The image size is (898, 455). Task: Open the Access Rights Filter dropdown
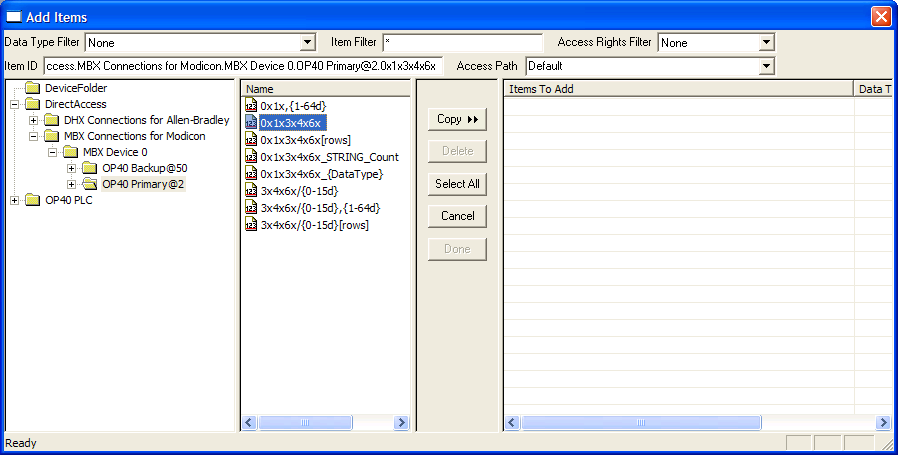point(766,43)
